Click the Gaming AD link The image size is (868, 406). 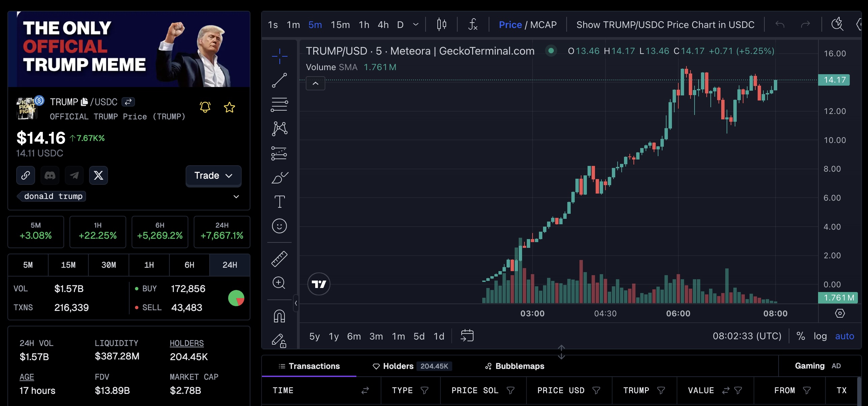click(818, 366)
